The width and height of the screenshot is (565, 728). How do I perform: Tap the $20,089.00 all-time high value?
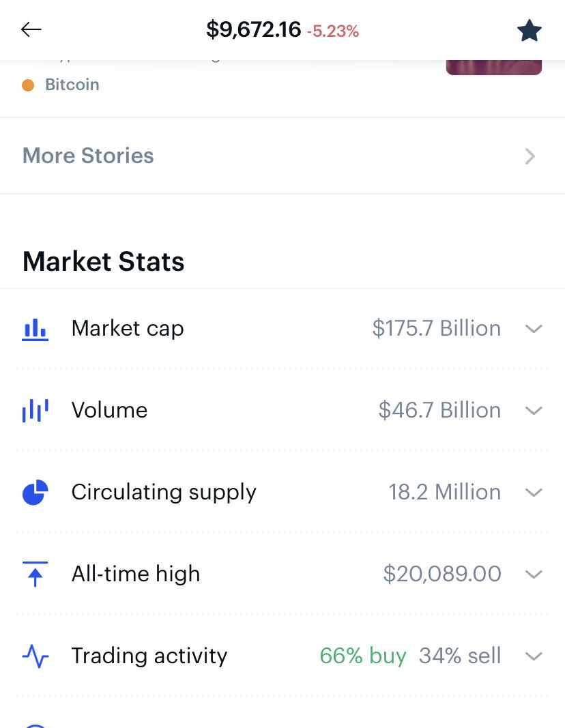click(x=442, y=574)
